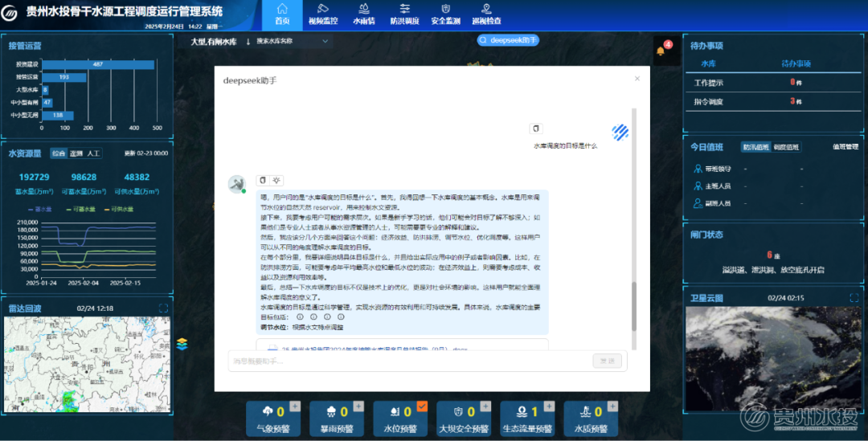This screenshot has height=441, width=868.
Task: Click the 水位预警 water level icon
Action: pos(395,411)
